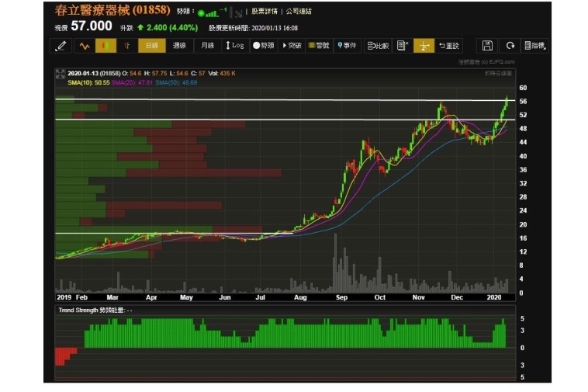Open the 比較 compare dropdown

[x=378, y=46]
